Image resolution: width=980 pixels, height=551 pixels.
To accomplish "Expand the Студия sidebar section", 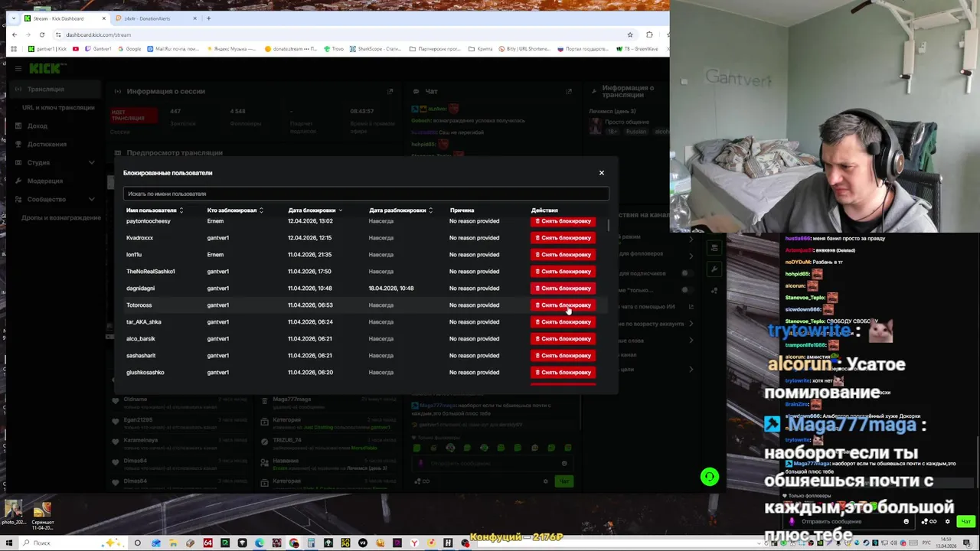I will [54, 162].
